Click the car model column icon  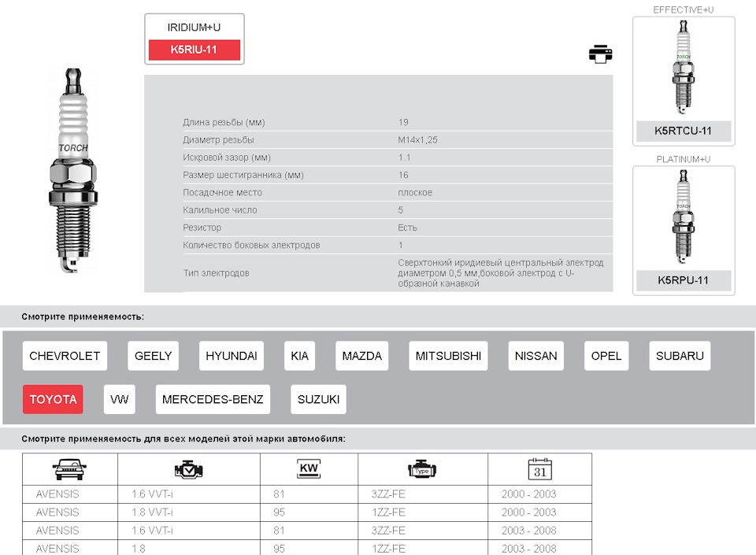69,469
